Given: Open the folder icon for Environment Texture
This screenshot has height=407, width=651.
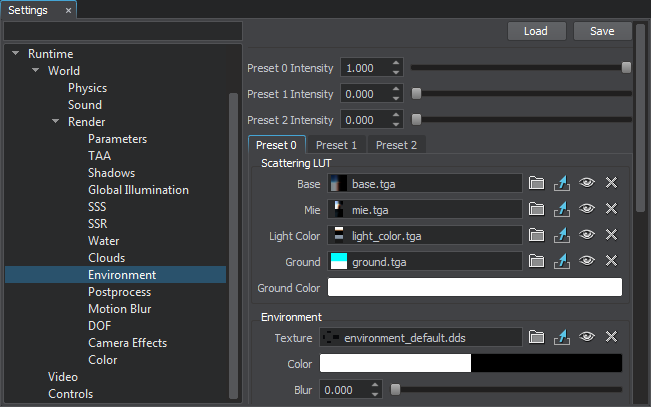Looking at the screenshot, I should [536, 337].
